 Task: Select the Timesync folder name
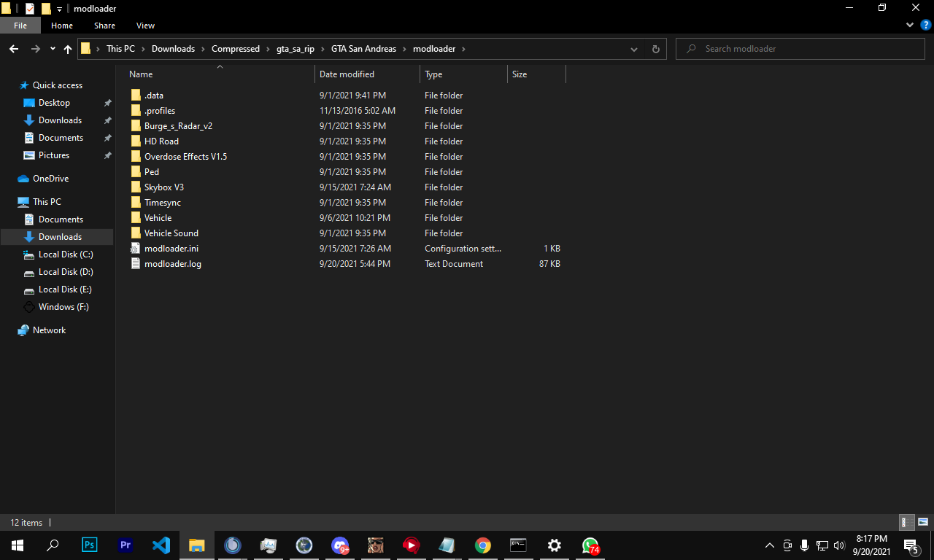163,203
